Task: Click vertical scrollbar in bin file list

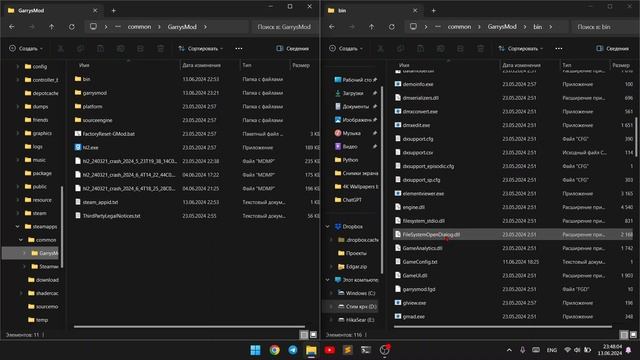Action: (636, 137)
